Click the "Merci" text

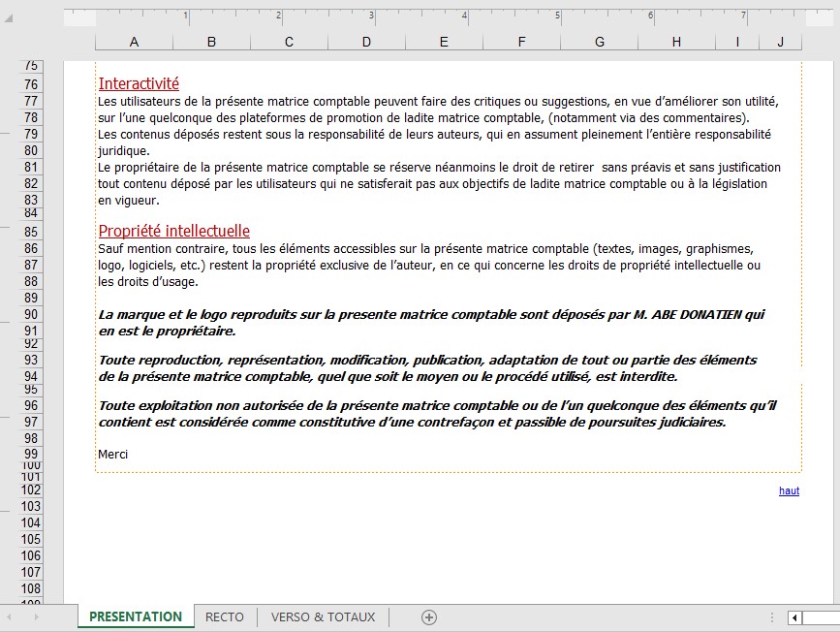click(113, 455)
